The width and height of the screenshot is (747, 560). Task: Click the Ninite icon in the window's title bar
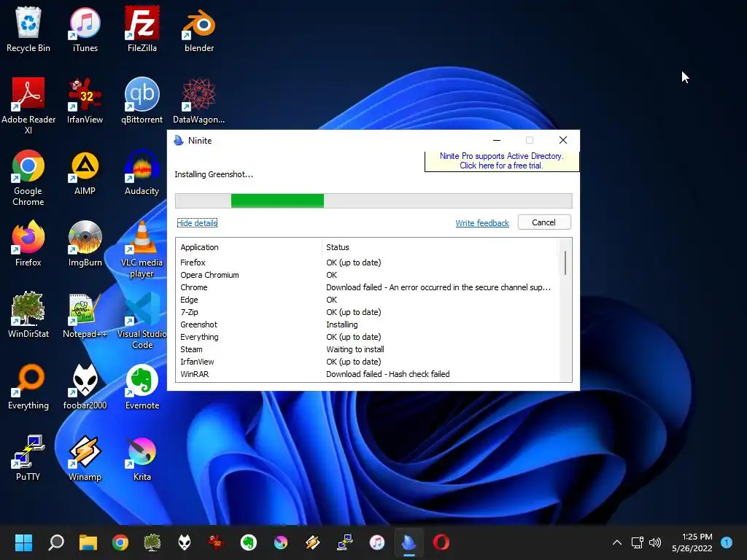tap(179, 141)
